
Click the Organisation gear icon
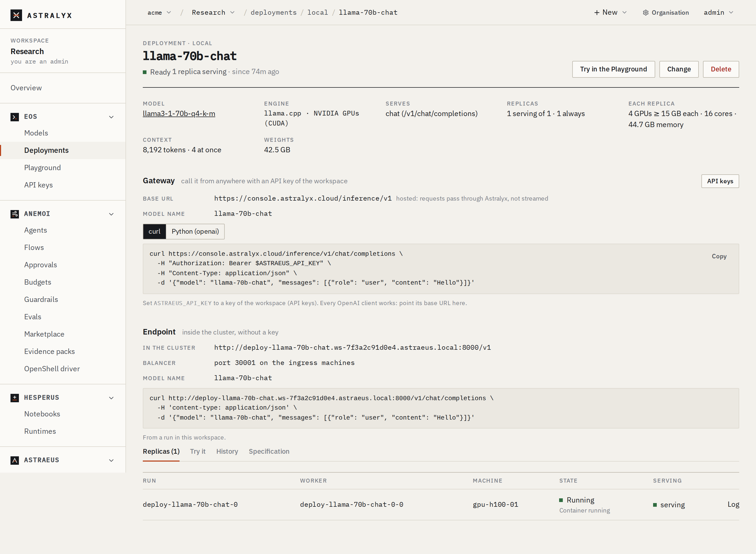645,13
